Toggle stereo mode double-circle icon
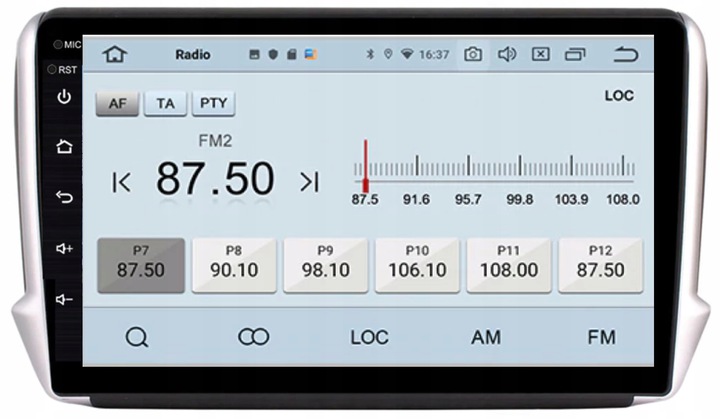This screenshot has height=419, width=720. 253,337
